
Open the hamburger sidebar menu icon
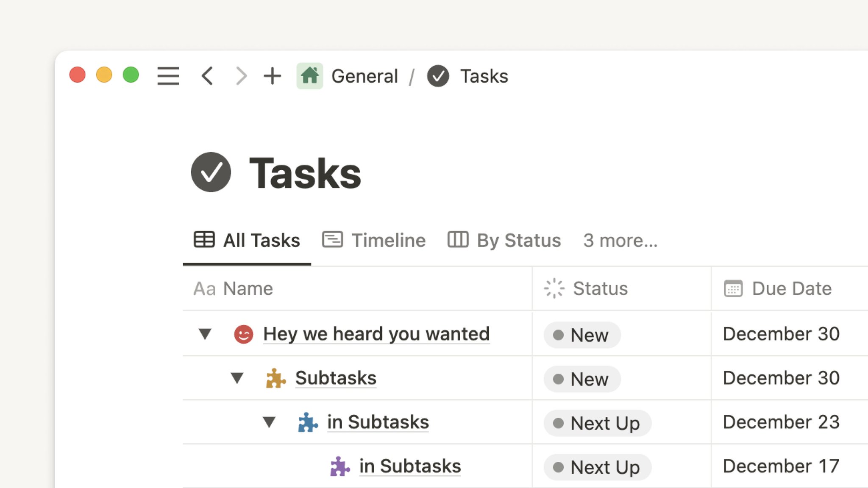[x=168, y=76]
